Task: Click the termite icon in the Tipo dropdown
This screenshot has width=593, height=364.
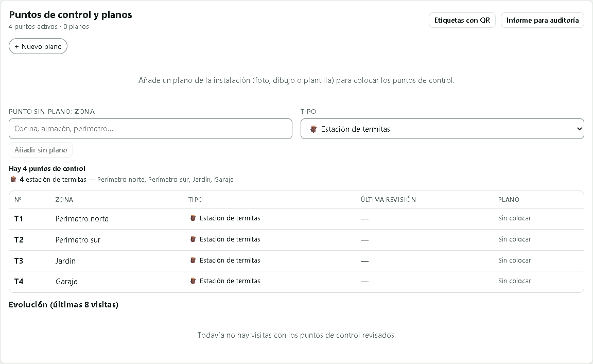Action: click(x=313, y=129)
